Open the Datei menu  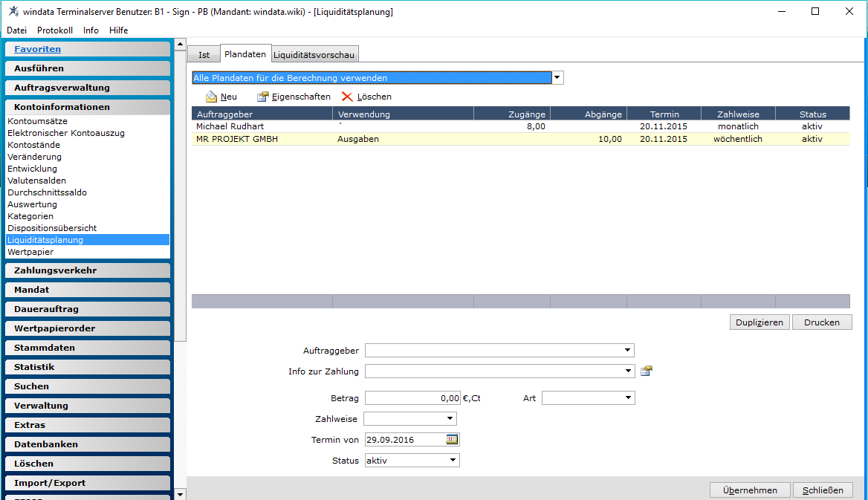[x=16, y=30]
